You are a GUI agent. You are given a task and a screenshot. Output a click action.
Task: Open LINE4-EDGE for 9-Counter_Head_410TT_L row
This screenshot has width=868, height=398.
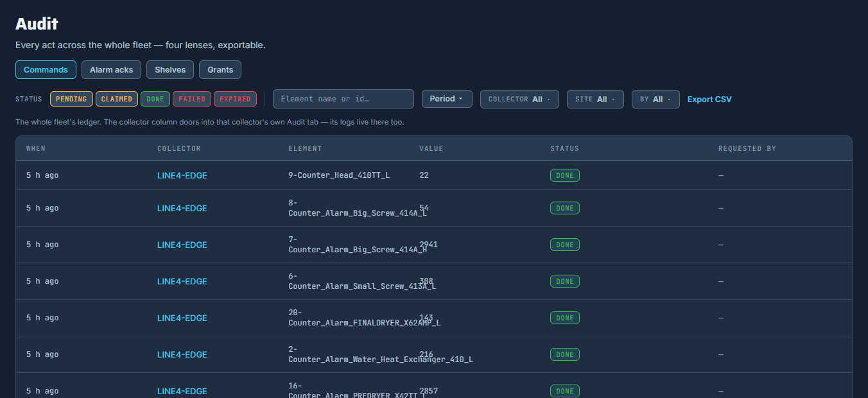182,175
